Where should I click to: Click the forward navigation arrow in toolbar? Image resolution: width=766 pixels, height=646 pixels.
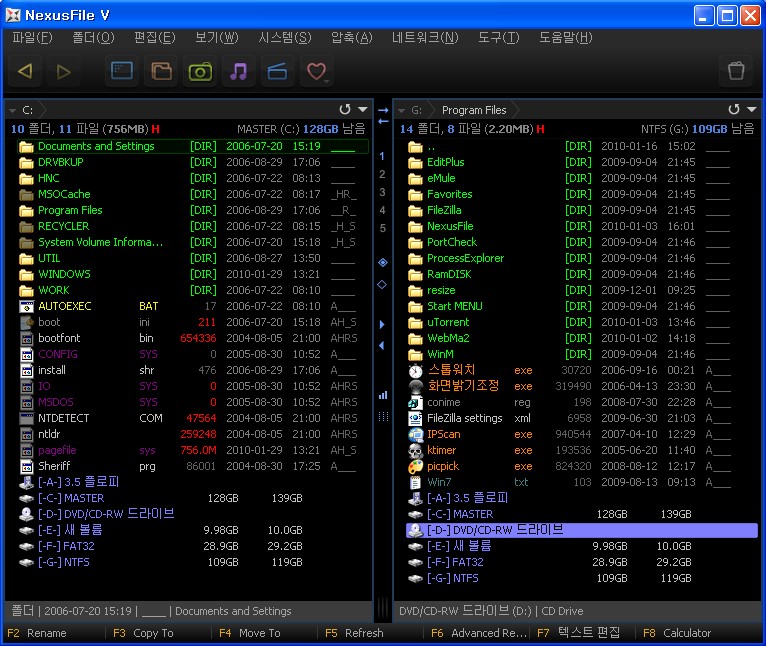[64, 71]
